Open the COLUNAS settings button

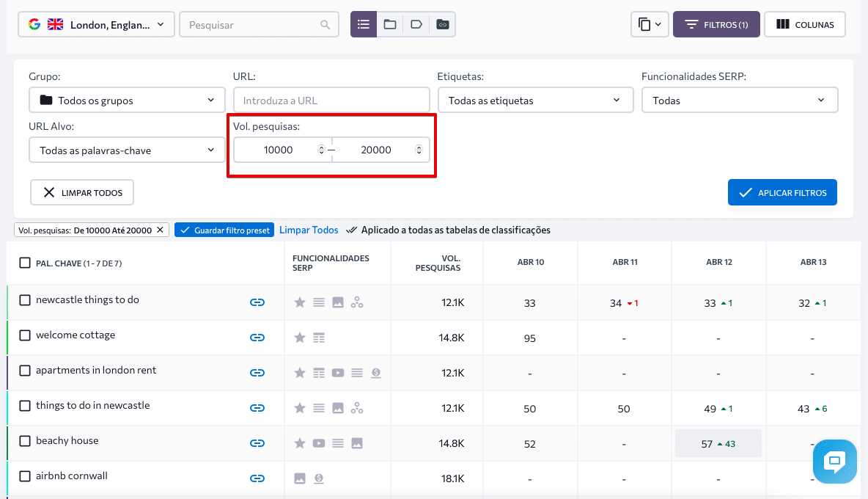pos(805,24)
